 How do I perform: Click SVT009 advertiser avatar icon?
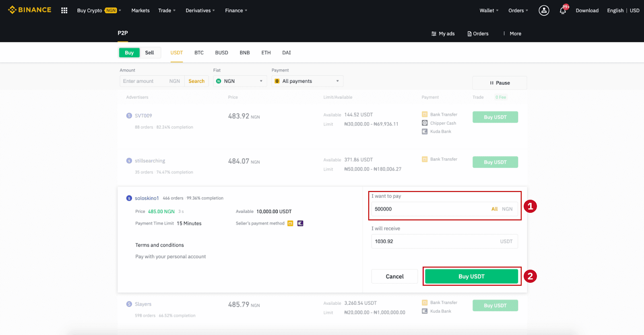pos(129,116)
